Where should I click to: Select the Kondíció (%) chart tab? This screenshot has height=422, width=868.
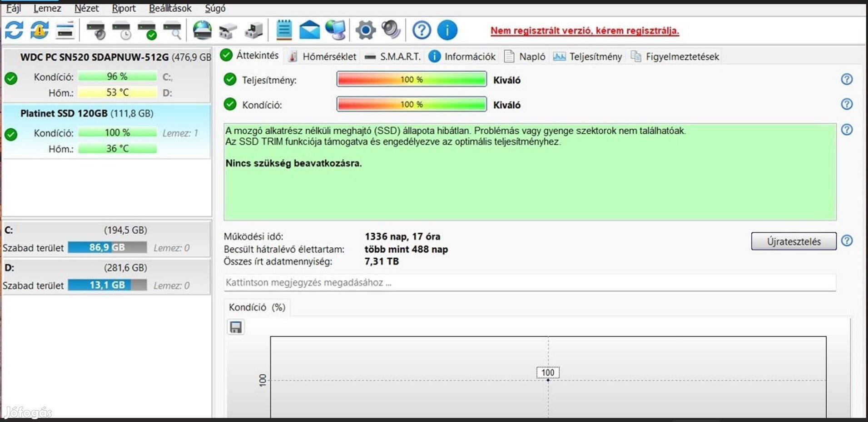[257, 307]
